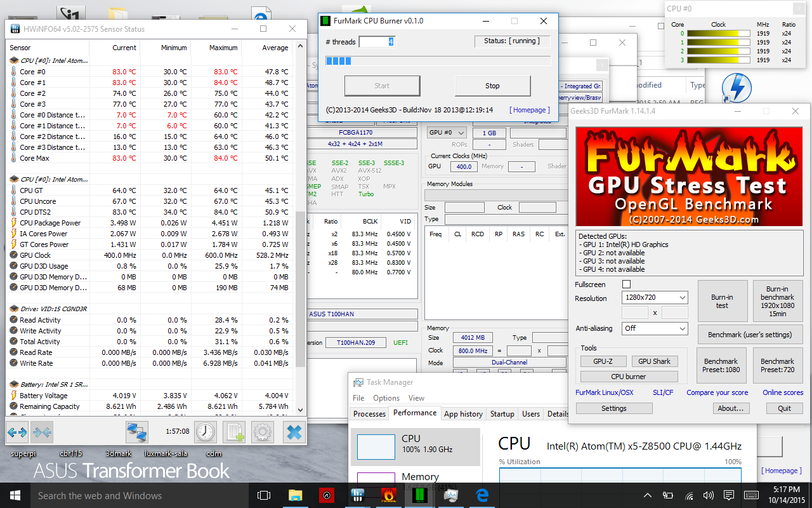Close sensors via blue X toolbar icon
Image resolution: width=812 pixels, height=508 pixels.
click(294, 432)
